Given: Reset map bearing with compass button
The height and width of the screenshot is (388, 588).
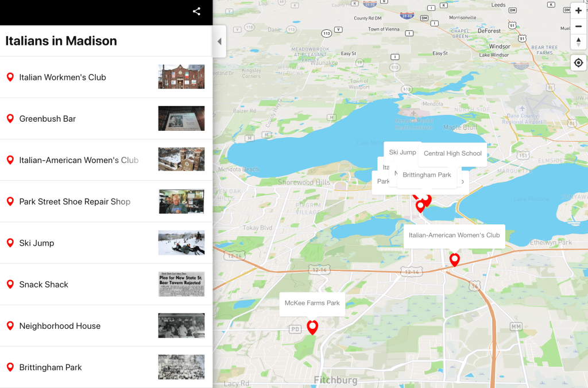Looking at the screenshot, I should tap(578, 41).
